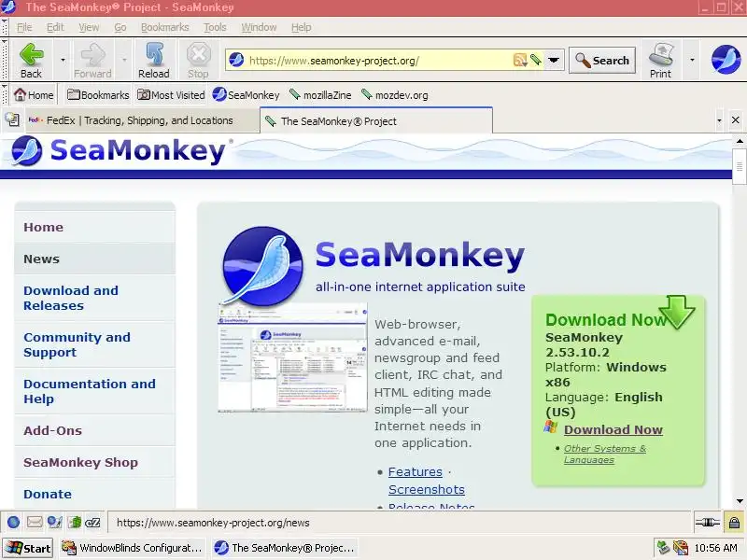This screenshot has height=560, width=747.
Task: Open Back button history dropdown arrow
Action: pyautogui.click(x=63, y=60)
